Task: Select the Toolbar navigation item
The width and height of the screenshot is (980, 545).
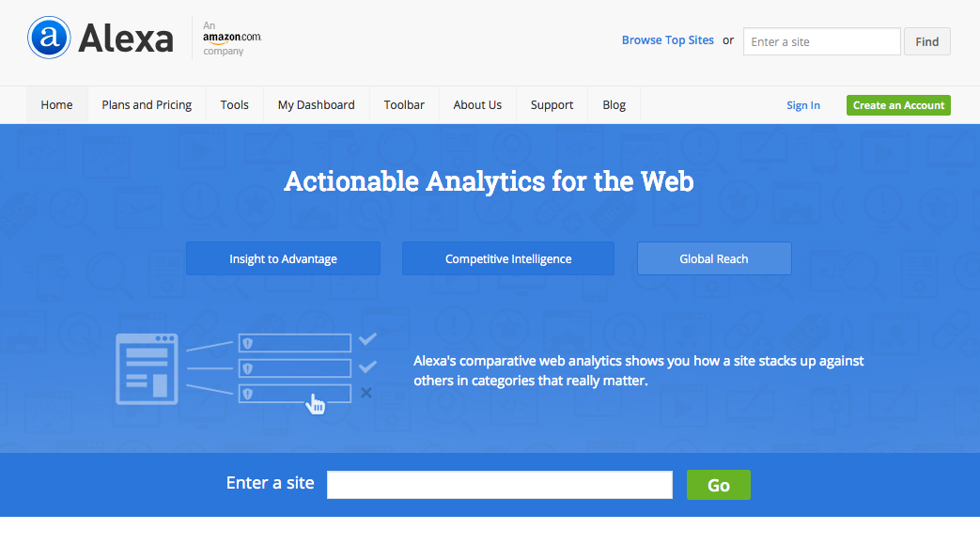Action: pyautogui.click(x=404, y=105)
